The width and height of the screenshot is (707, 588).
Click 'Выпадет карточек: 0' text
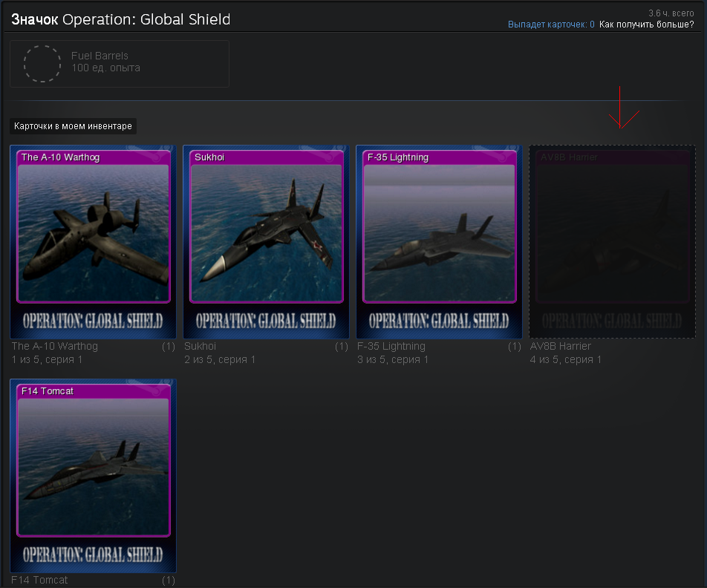pos(551,24)
